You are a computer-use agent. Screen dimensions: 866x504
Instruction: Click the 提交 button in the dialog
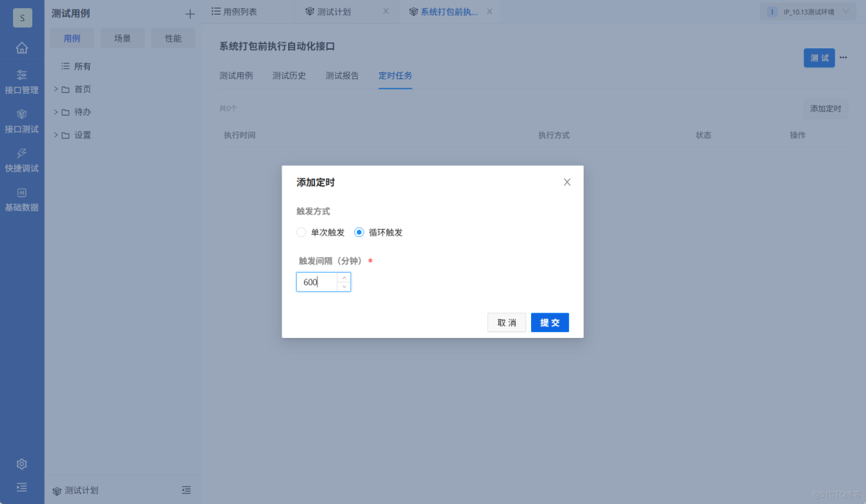(549, 322)
